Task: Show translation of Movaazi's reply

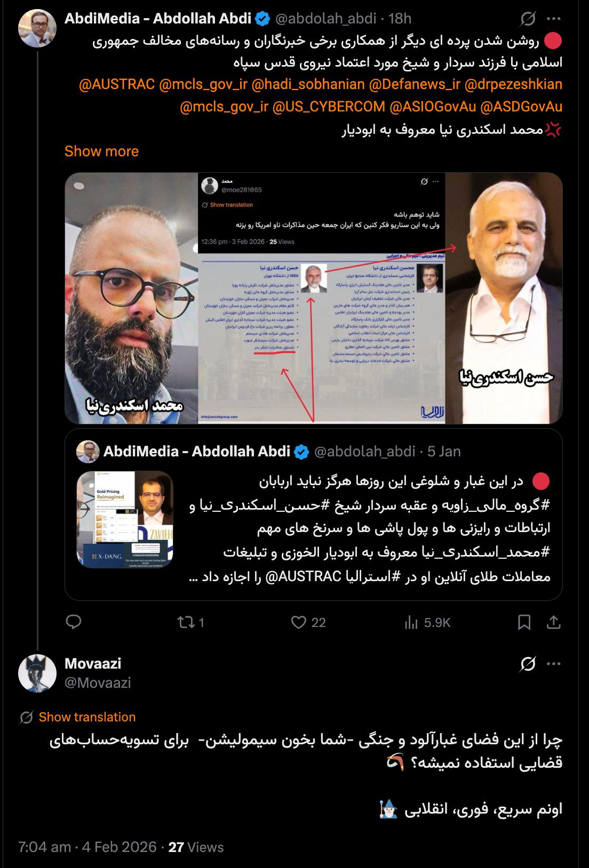Action: click(x=87, y=717)
